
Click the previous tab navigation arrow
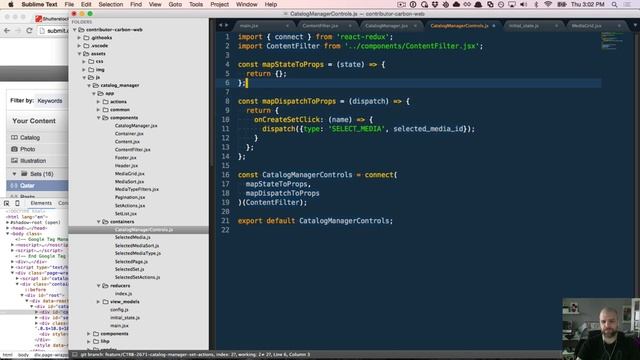tap(220, 25)
